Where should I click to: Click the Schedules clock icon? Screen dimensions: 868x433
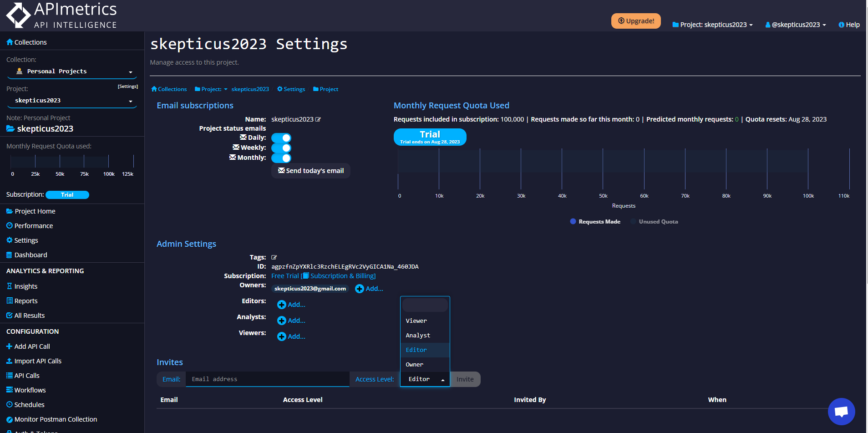tap(10, 404)
